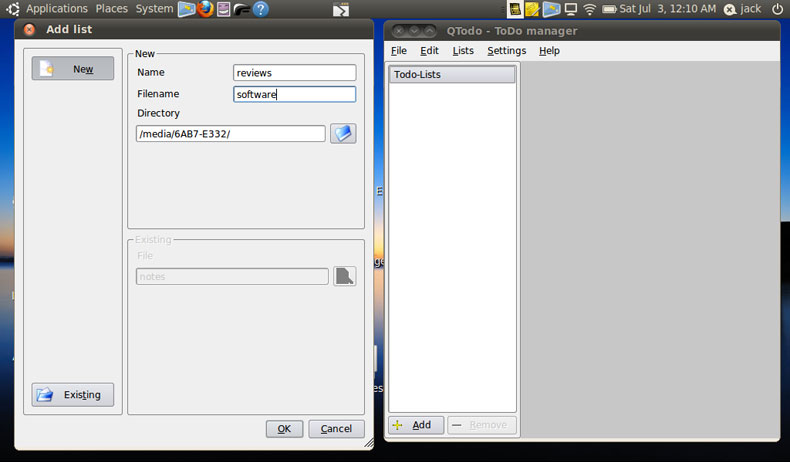Close the QTodo window
The height and width of the screenshot is (462, 790).
tap(399, 31)
